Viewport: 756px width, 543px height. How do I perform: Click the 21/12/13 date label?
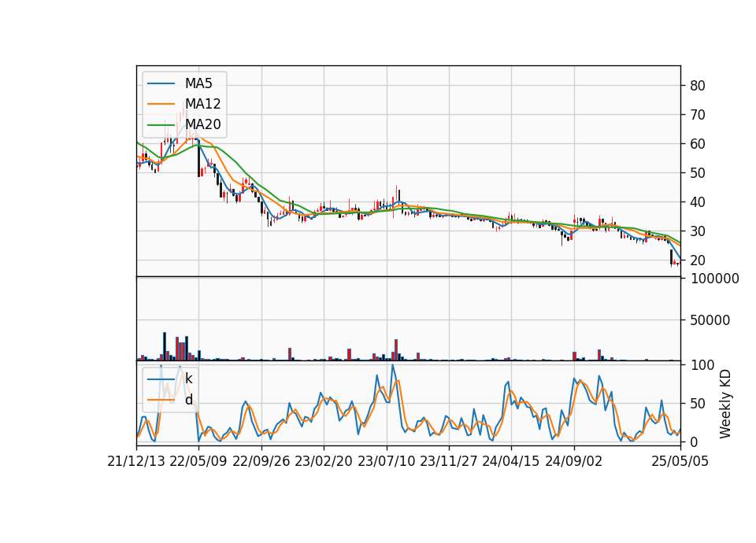click(x=136, y=461)
